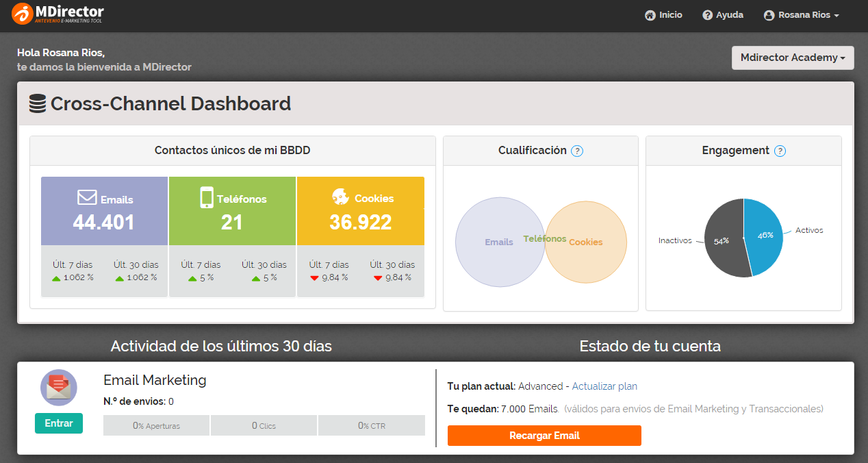
Task: Click Cookies Últ. 7 días 9,84 % value
Action: tap(335, 278)
